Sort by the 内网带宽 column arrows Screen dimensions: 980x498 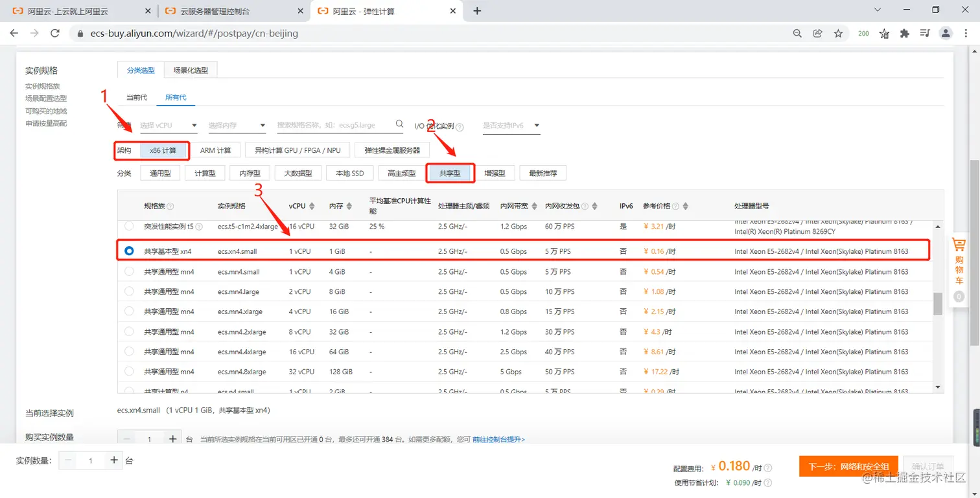534,206
